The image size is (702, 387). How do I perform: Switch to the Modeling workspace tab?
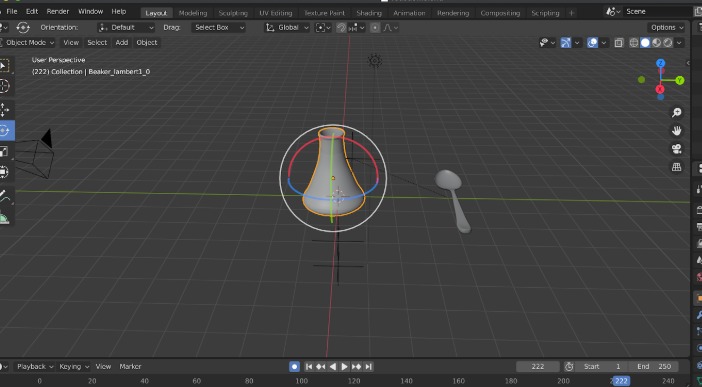coord(193,13)
